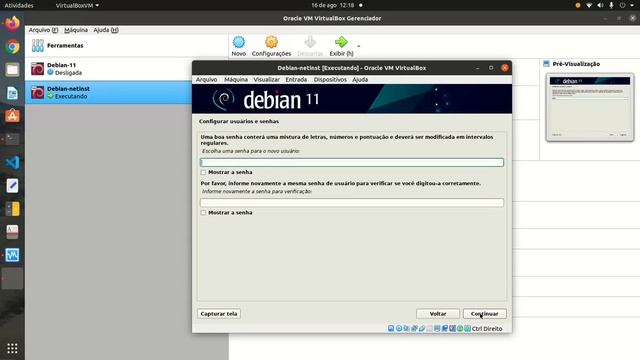Click the hard disk status icon in VM status bar

[x=391, y=328]
